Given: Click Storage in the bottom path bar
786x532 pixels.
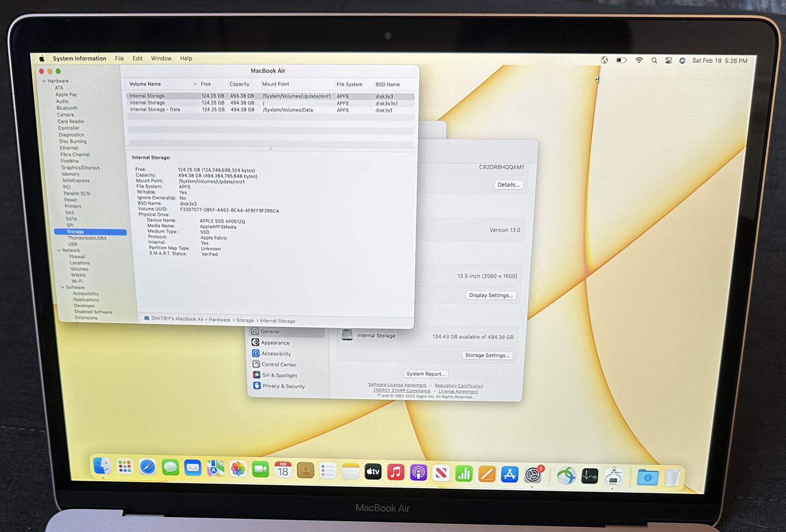Looking at the screenshot, I should click(x=245, y=320).
